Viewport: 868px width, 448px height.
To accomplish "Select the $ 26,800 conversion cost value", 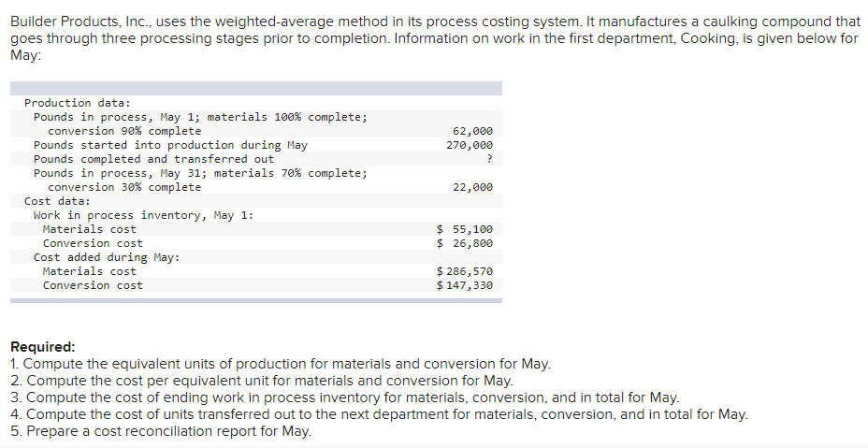I will (x=465, y=243).
